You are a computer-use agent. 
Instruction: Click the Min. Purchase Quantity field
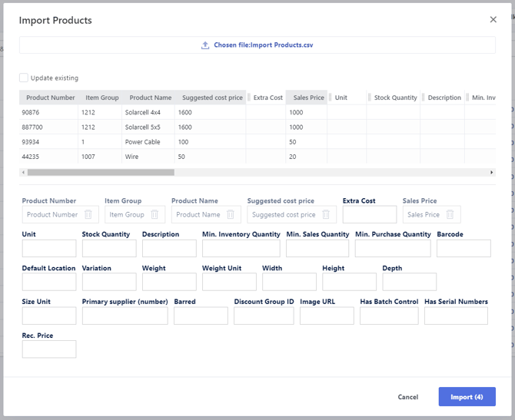(393, 248)
